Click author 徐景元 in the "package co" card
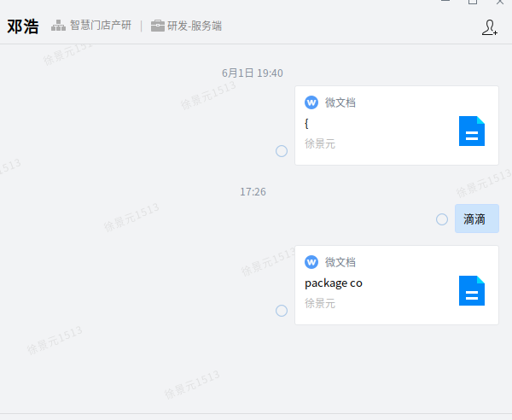This screenshot has height=420, width=512. (x=320, y=303)
